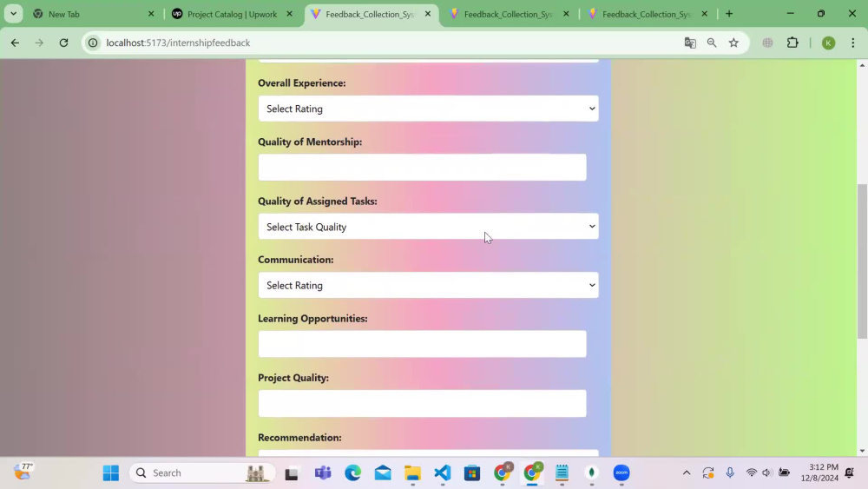Open the Quality of Assigned Tasks dropdown
The width and height of the screenshot is (868, 489).
click(428, 227)
